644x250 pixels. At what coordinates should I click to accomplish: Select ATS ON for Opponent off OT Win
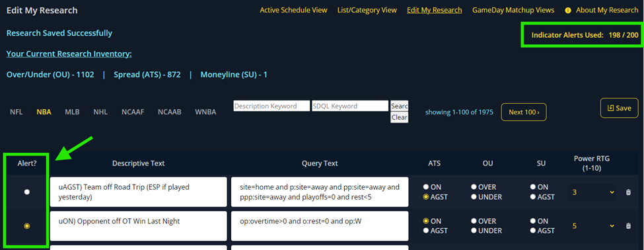point(426,221)
